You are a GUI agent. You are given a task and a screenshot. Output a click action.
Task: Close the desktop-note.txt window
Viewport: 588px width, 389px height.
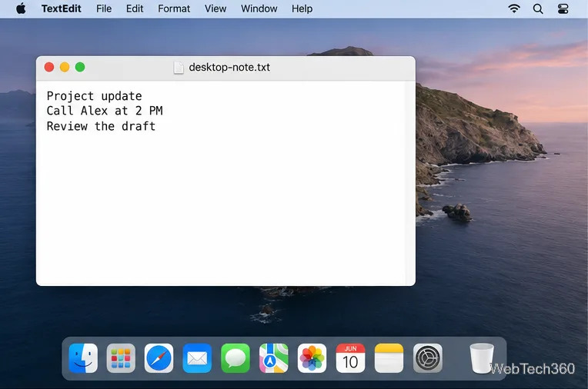point(49,67)
